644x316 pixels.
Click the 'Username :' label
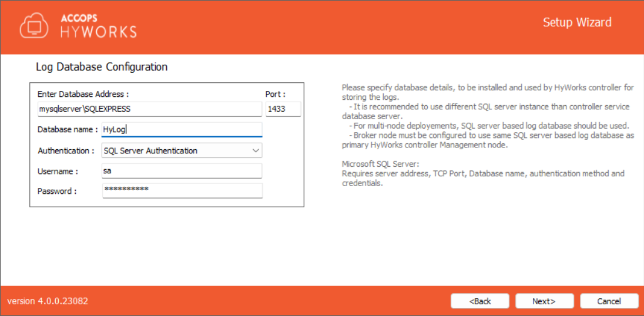click(58, 171)
